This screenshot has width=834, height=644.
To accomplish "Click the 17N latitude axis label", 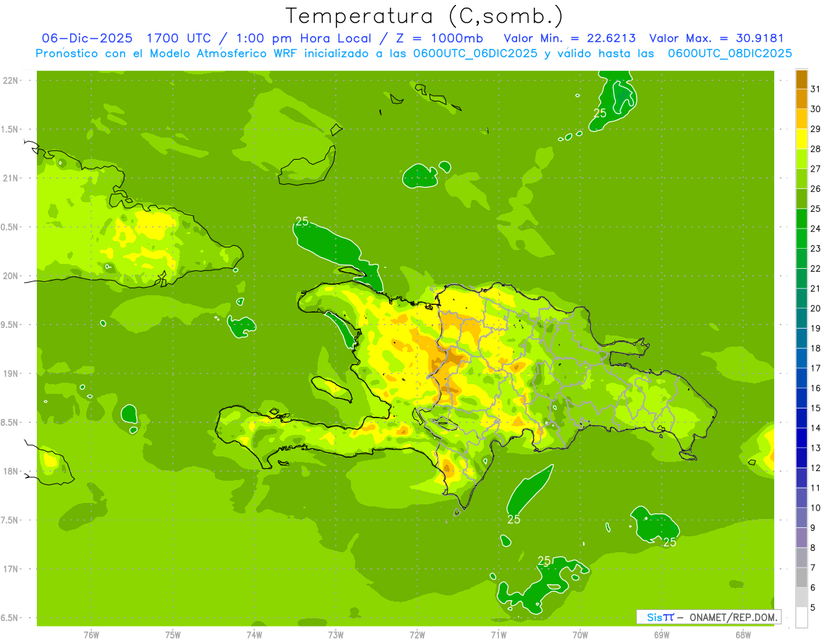I will 11,570.
